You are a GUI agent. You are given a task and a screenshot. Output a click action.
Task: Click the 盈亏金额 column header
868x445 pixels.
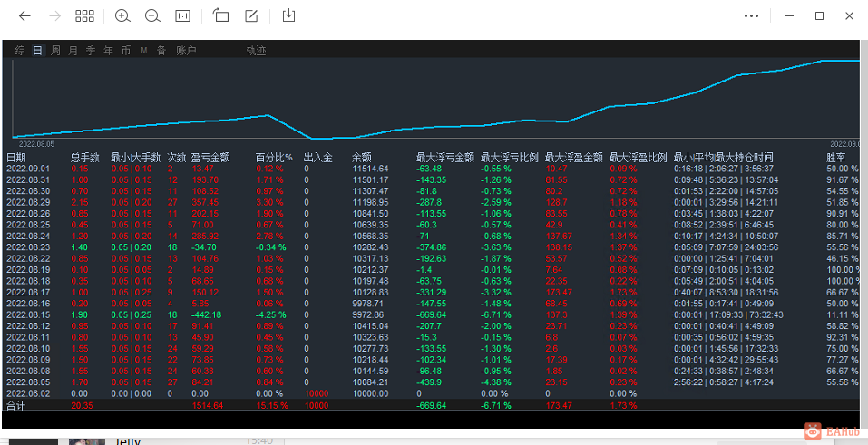pyautogui.click(x=210, y=158)
